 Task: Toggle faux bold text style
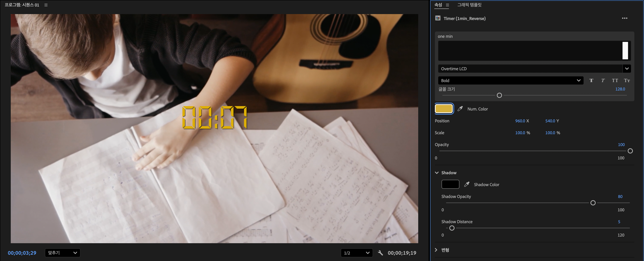click(x=591, y=80)
